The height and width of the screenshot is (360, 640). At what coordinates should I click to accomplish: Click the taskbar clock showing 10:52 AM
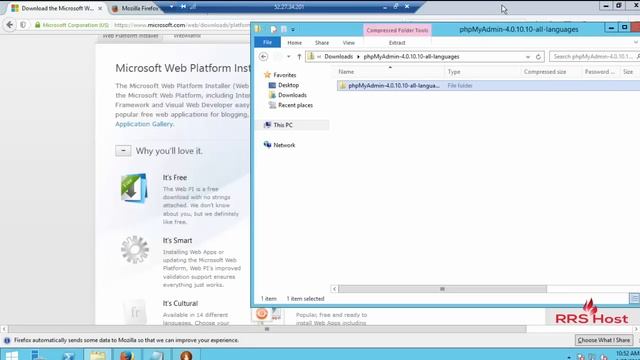(x=627, y=354)
